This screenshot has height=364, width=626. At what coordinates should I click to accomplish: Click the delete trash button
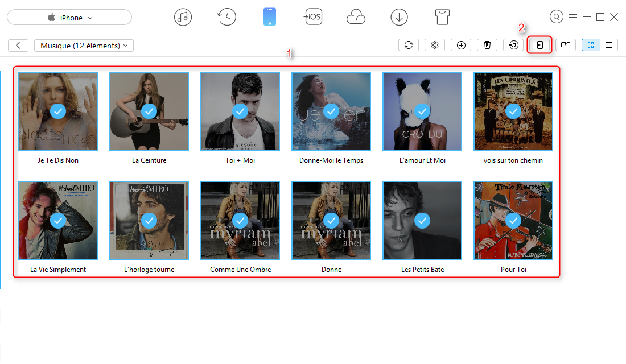[487, 45]
